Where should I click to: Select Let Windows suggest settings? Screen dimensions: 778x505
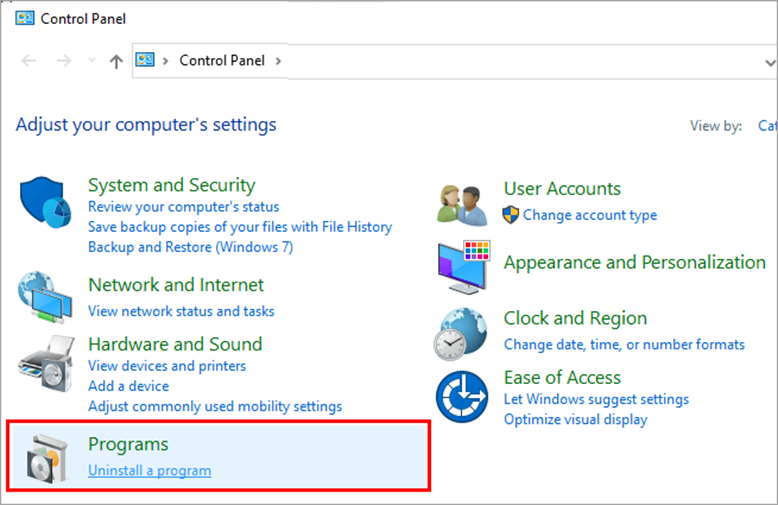[x=596, y=399]
